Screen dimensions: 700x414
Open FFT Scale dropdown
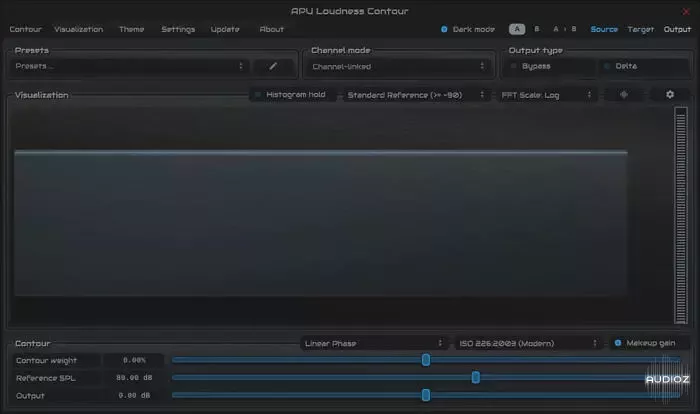tap(547, 95)
